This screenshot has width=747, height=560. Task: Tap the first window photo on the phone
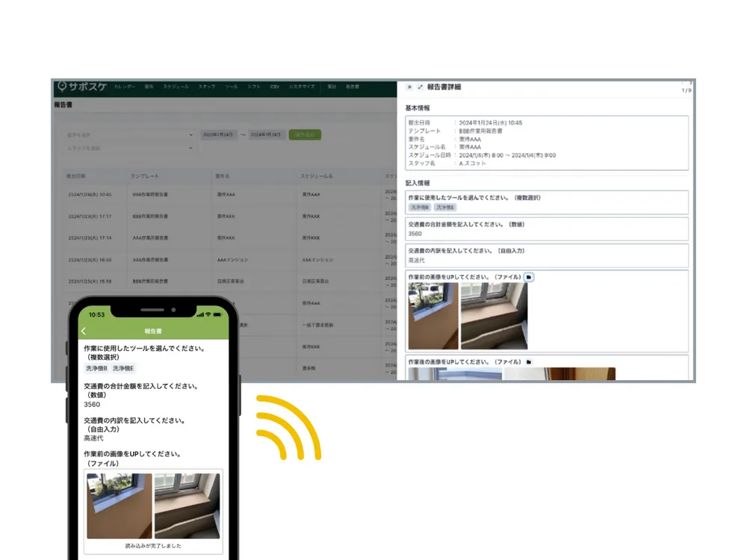(120, 505)
